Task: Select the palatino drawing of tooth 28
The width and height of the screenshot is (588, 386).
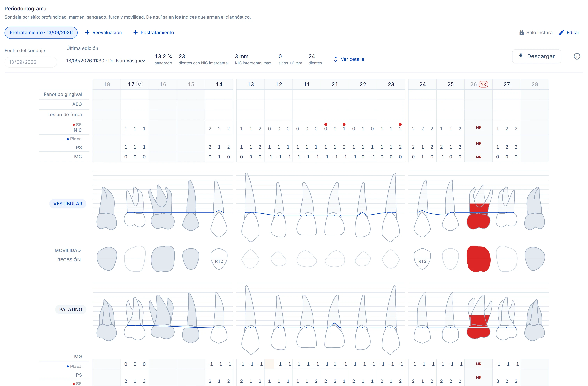Action: [x=534, y=320]
